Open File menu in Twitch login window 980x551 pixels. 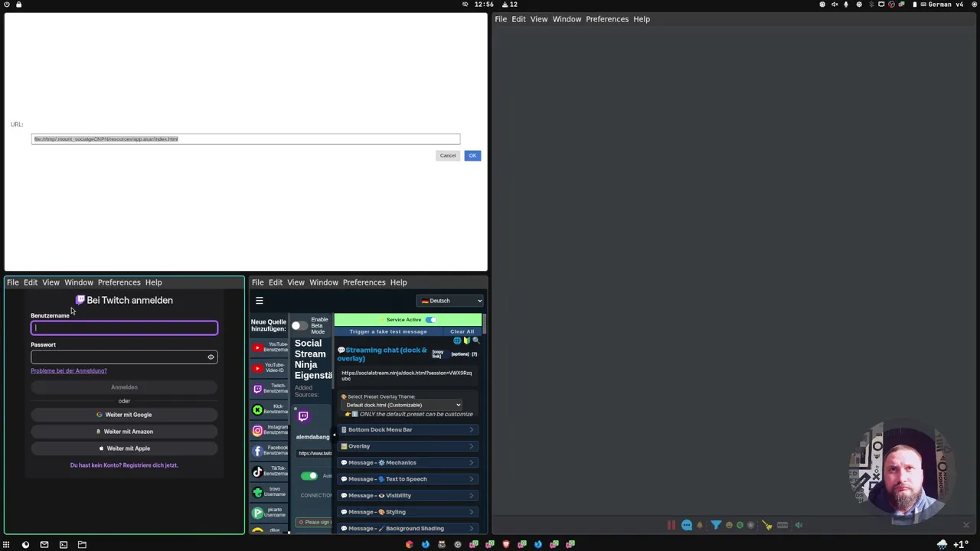(13, 282)
